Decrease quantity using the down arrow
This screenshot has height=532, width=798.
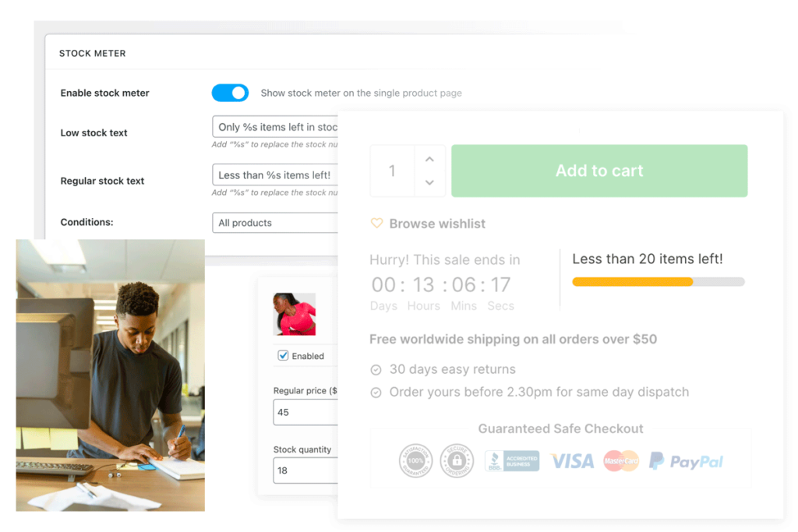(429, 183)
